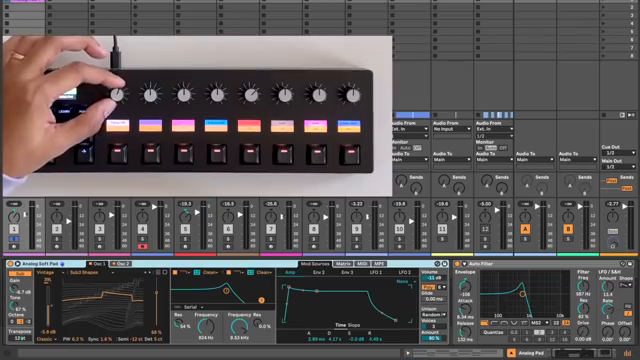
Task: Open the Main Out 1/2 dropdown
Action: (619, 167)
